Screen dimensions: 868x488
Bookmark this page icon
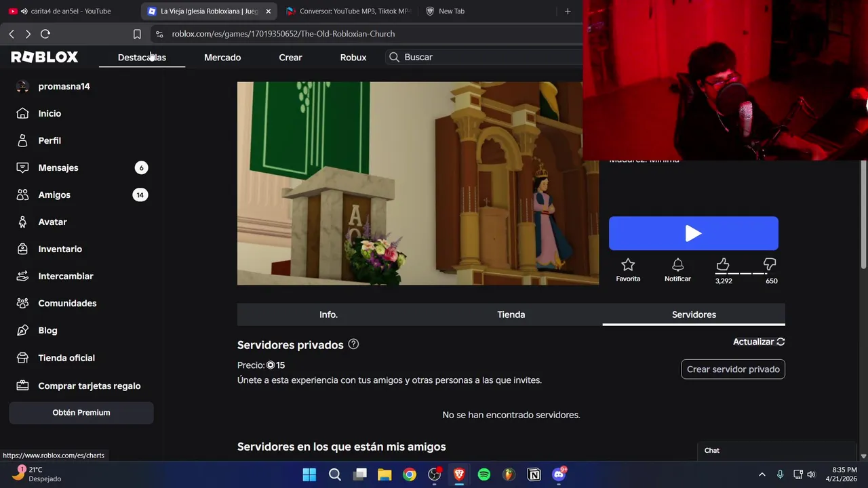137,34
